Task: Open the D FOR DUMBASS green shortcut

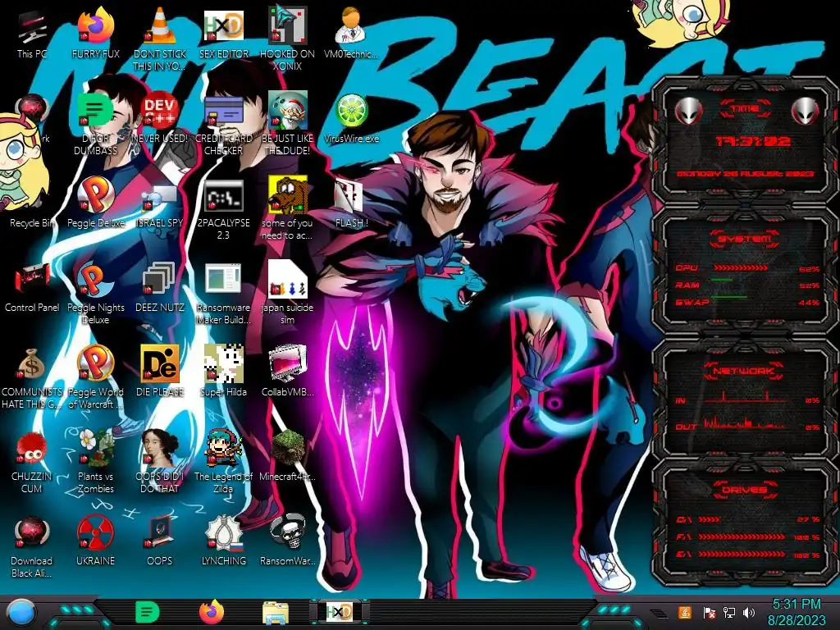Action: (95, 125)
